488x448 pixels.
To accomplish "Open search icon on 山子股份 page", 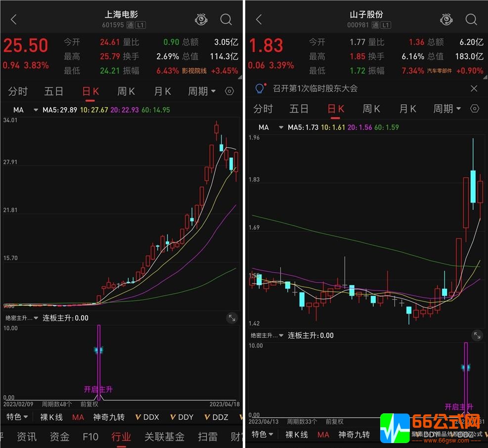I will 471,20.
